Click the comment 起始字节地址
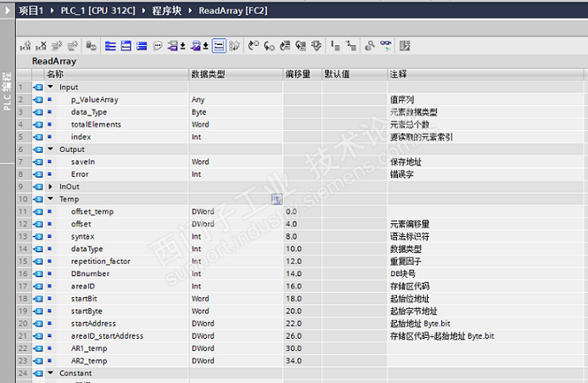The image size is (588, 383). pos(413,311)
